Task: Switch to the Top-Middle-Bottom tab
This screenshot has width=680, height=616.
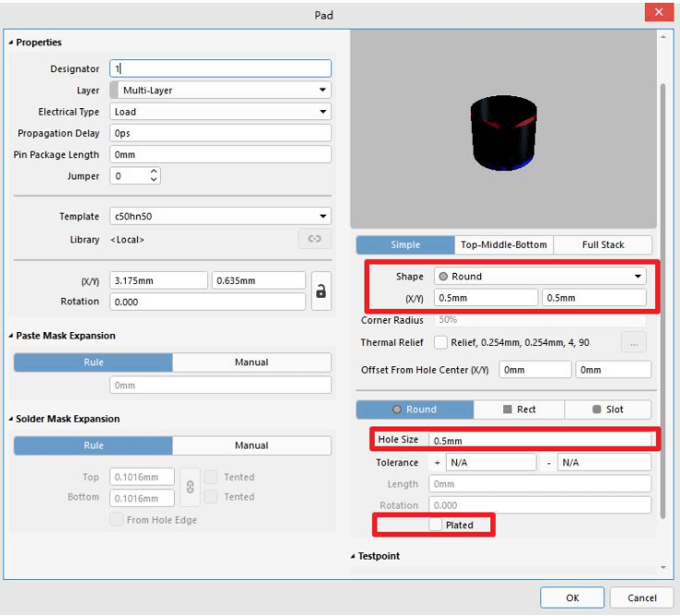Action: click(x=504, y=245)
